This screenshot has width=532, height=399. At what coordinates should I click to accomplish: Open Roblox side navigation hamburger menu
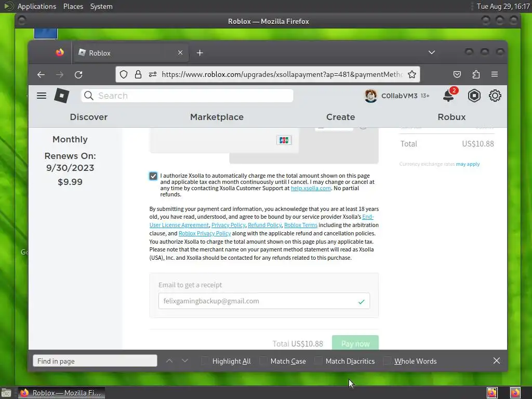(x=42, y=96)
